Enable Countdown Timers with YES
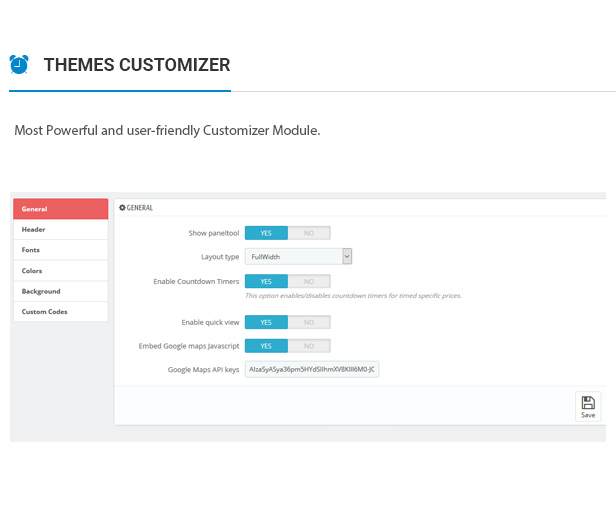The image size is (616, 508). tap(266, 282)
